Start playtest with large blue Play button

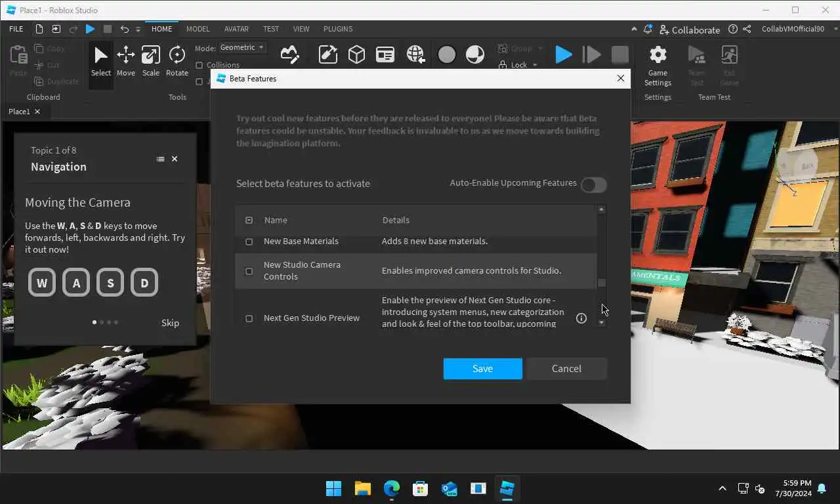(563, 54)
